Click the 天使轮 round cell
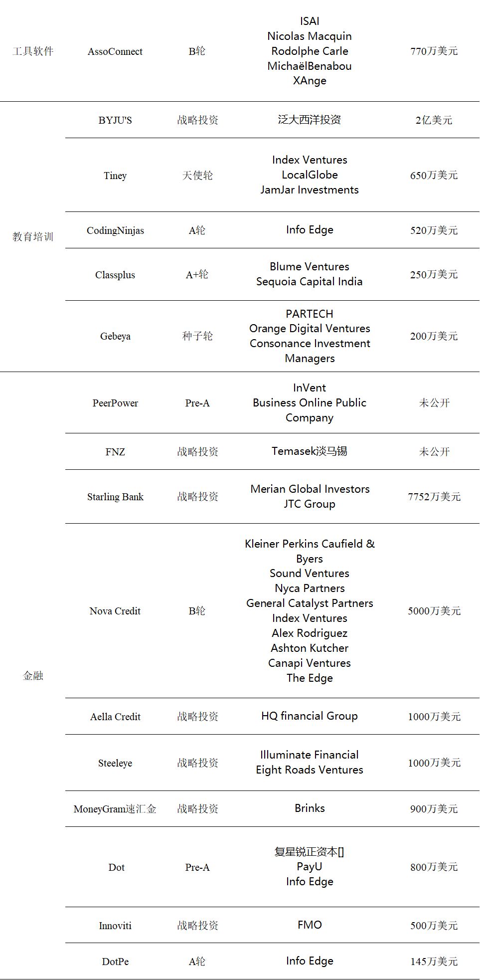This screenshot has height=980, width=480. 197,176
